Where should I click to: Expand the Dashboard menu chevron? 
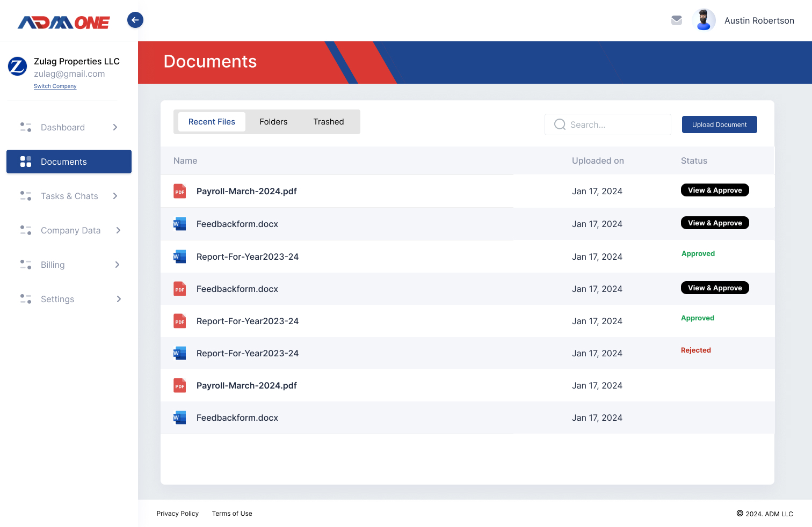[115, 127]
